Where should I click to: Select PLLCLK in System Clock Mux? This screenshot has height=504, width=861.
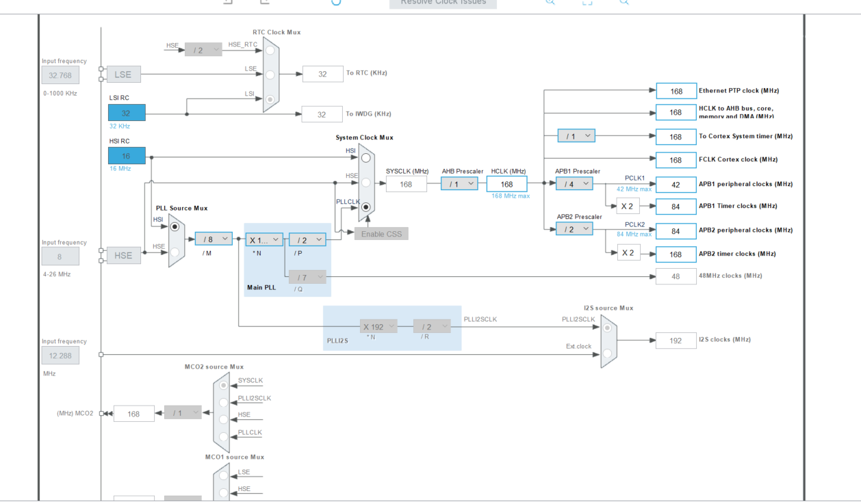(366, 207)
